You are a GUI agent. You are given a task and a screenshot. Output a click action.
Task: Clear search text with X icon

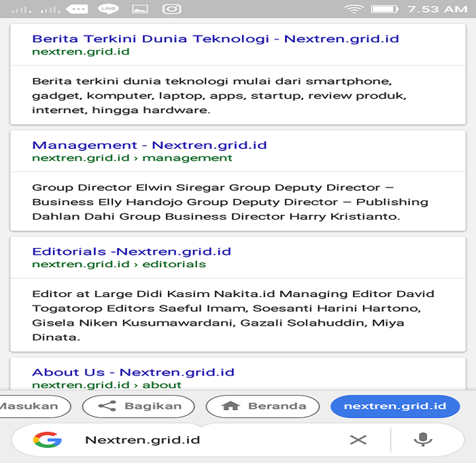358,440
